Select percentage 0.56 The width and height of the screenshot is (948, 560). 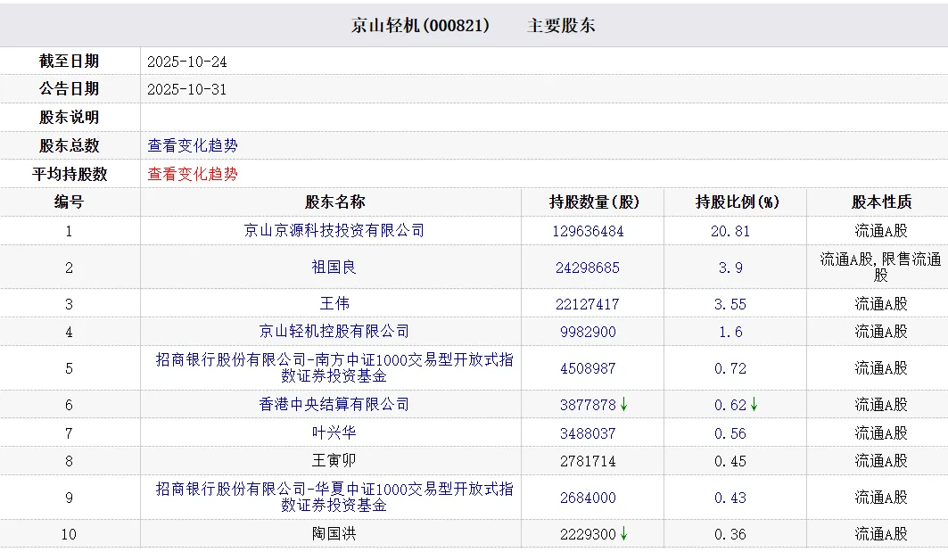[730, 433]
